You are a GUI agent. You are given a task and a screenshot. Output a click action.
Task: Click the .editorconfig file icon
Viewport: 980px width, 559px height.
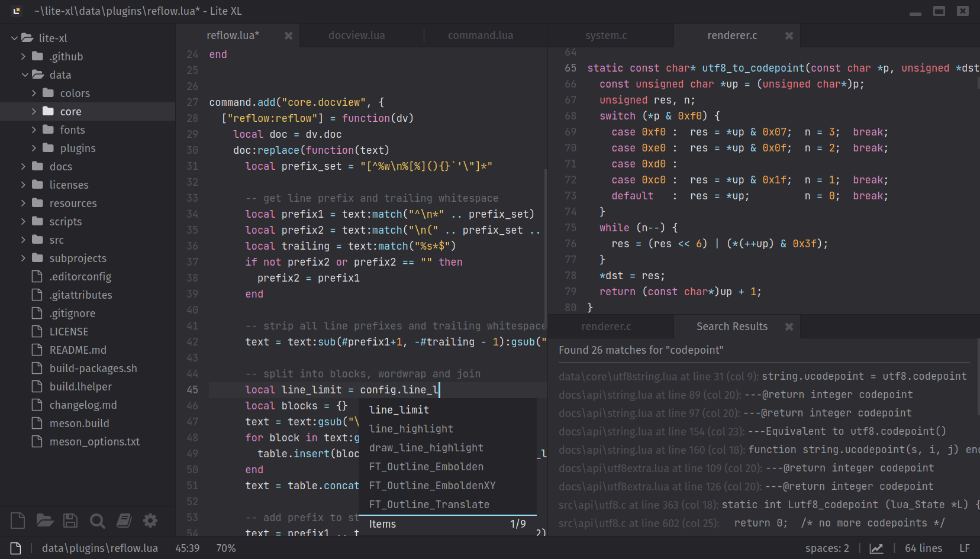coord(37,276)
